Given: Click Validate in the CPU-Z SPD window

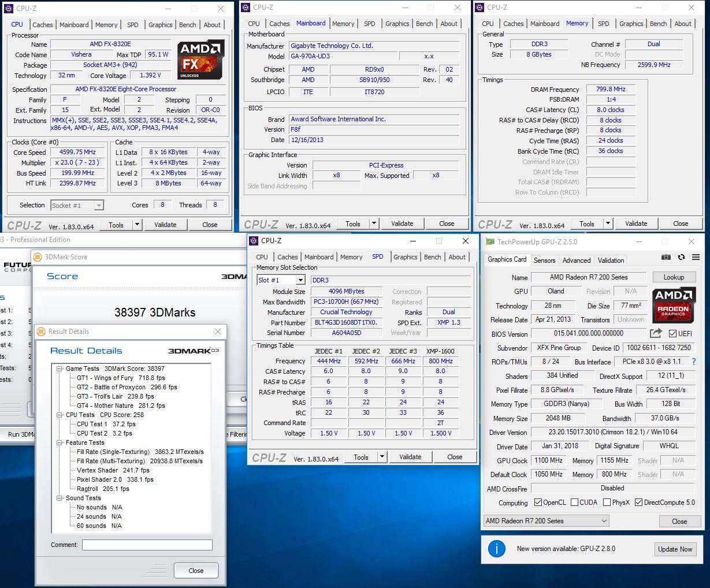Looking at the screenshot, I should tap(410, 457).
